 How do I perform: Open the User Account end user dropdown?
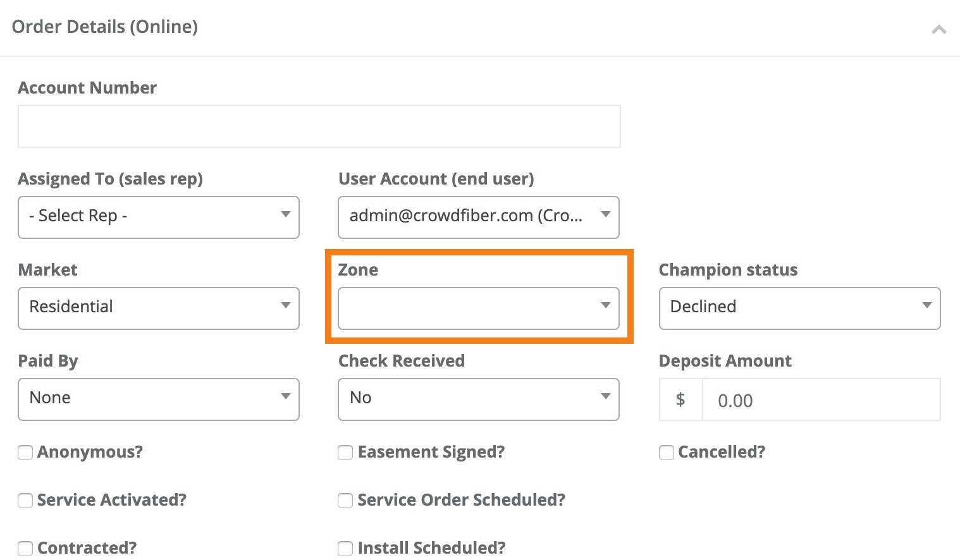(478, 217)
